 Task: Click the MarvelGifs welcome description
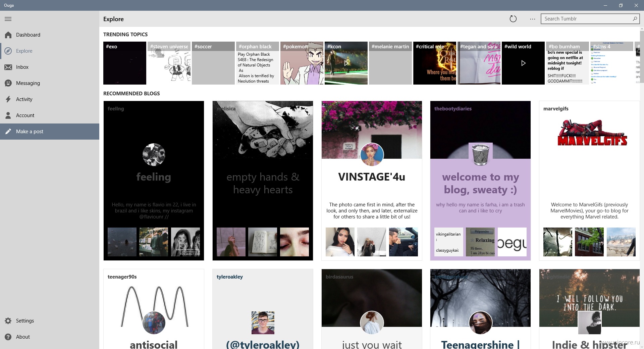[589, 211]
